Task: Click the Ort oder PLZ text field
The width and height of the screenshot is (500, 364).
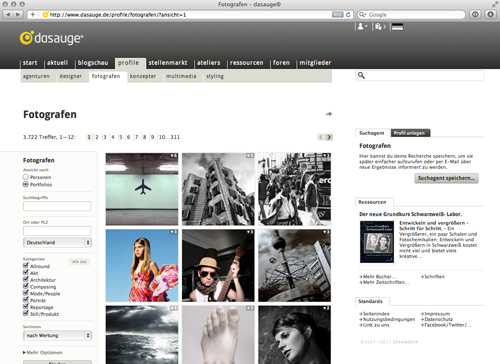Action: 57,231
